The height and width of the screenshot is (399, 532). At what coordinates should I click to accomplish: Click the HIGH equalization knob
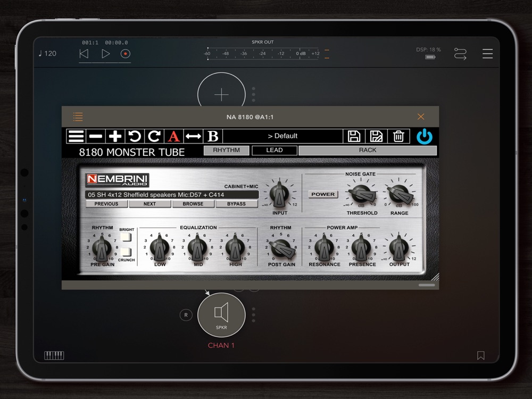click(236, 248)
